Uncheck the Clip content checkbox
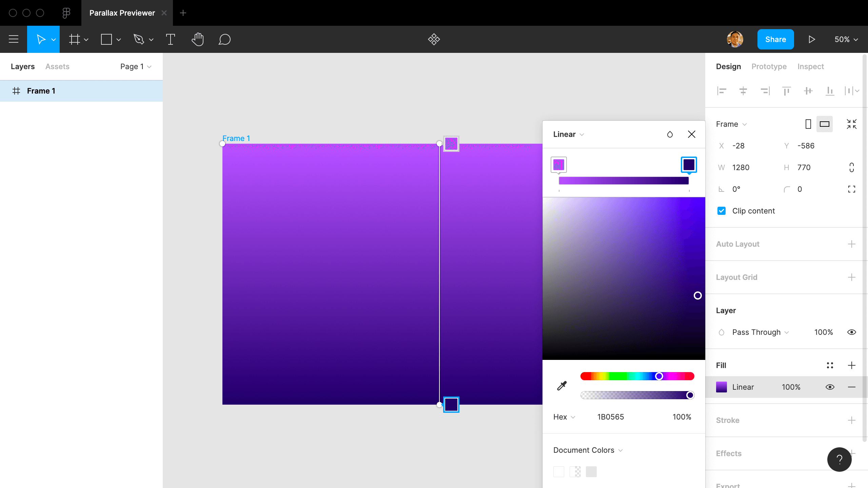The image size is (868, 488). pos(722,211)
